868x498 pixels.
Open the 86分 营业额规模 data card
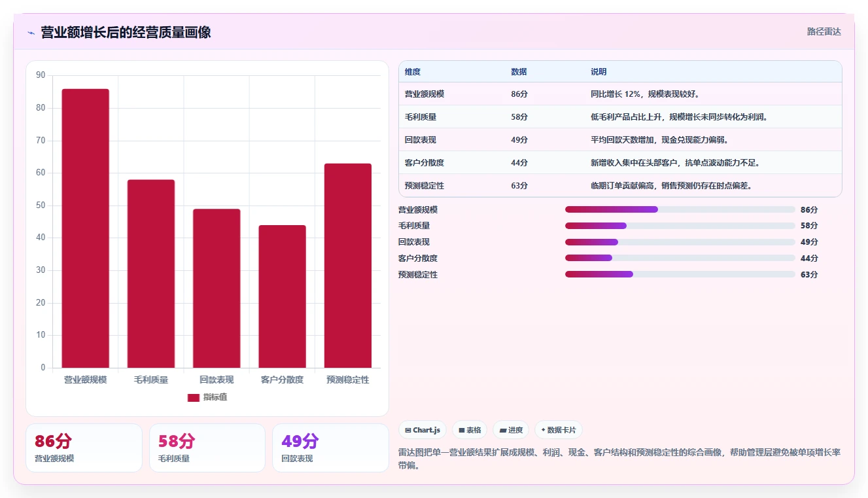pos(84,448)
